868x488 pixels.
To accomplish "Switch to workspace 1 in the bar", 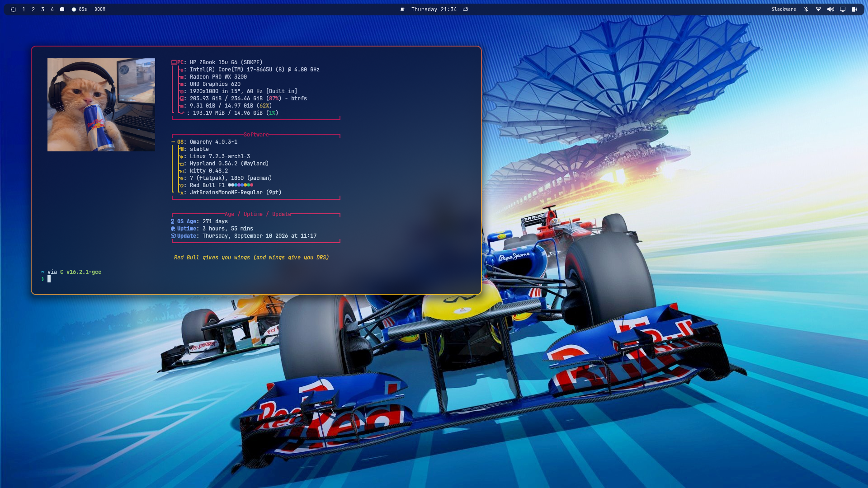I will click(24, 9).
